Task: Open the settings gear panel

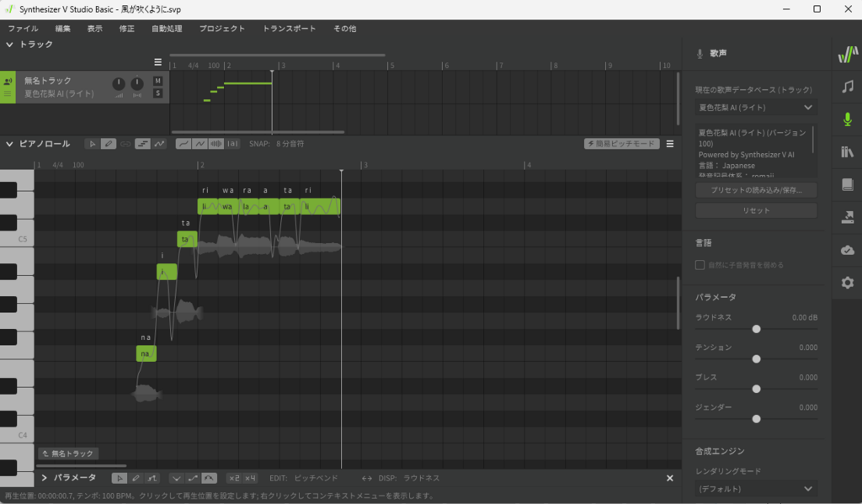Action: point(847,283)
